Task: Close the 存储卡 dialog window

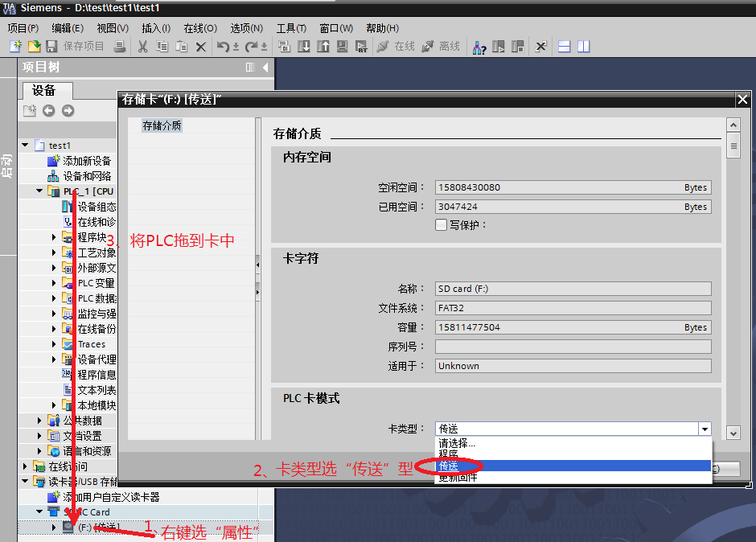Action: [x=742, y=100]
